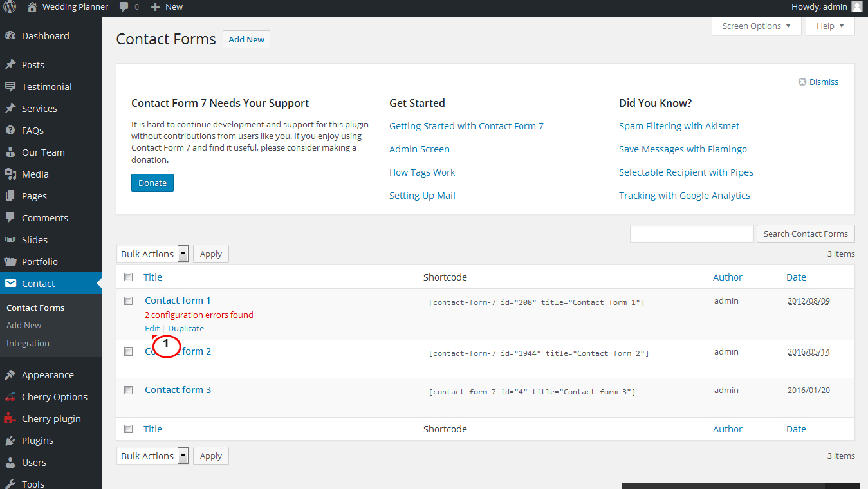
Task: Go to the Plugins menu
Action: click(x=37, y=441)
